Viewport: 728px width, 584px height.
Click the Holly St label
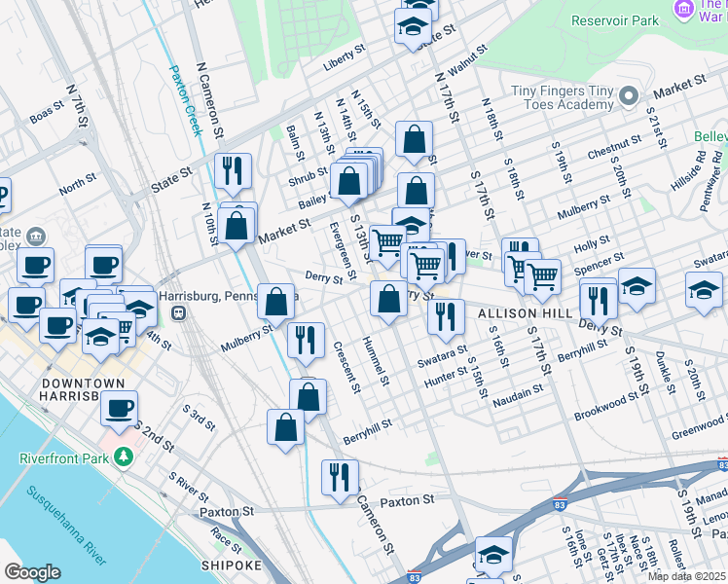click(x=592, y=243)
